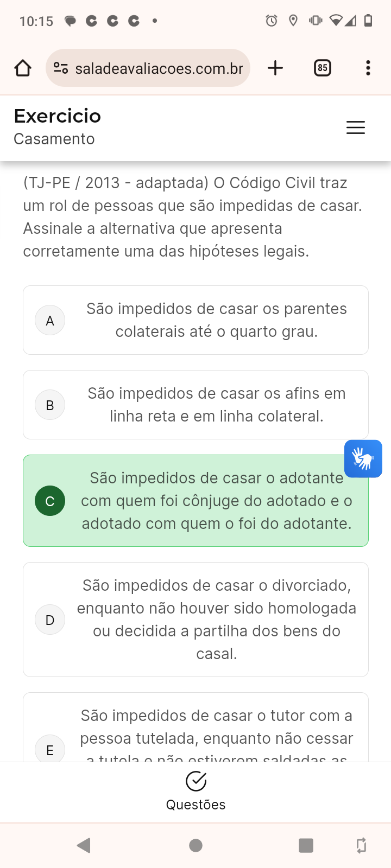Choose the selected green option C circle
This screenshot has width=391, height=868.
(50, 501)
